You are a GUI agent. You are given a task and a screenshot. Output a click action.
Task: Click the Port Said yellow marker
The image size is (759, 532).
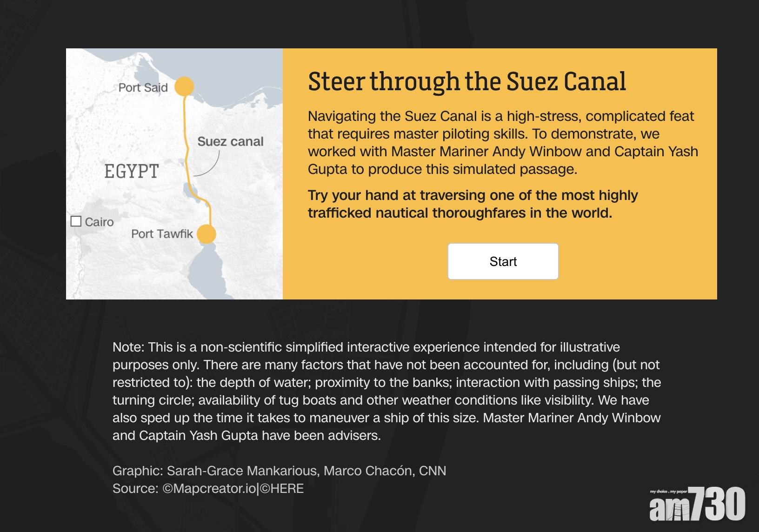(x=184, y=86)
